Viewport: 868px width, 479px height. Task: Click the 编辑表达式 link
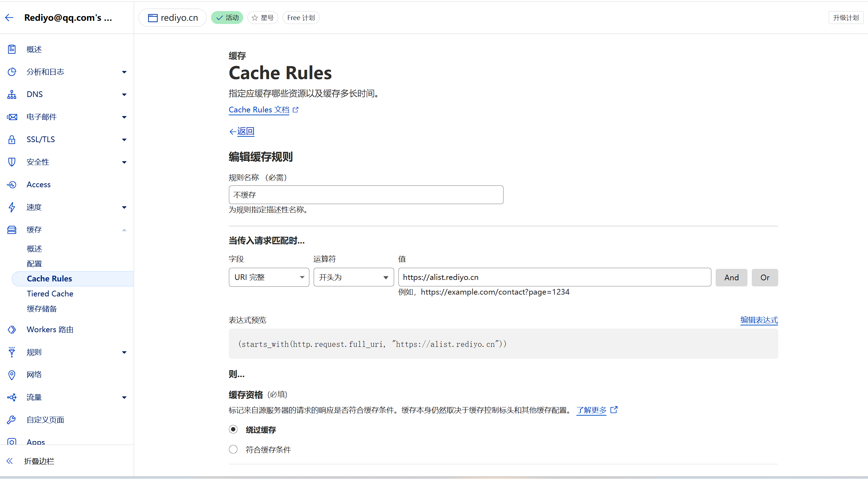tap(759, 320)
